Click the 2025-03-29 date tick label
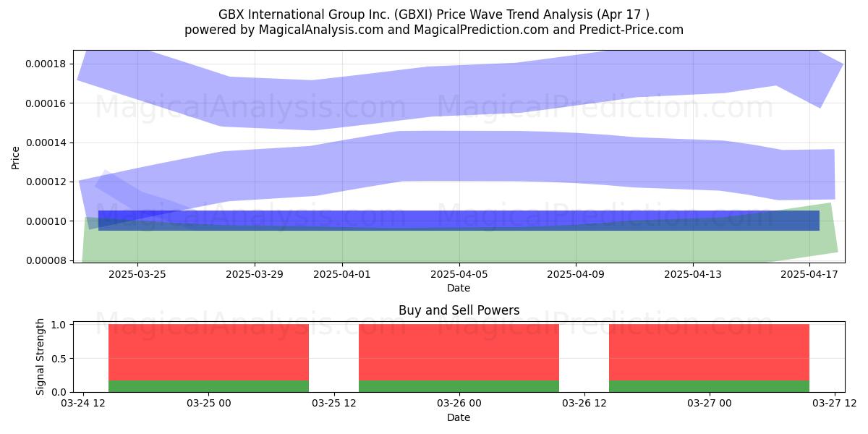Screen dimensions: 868x434 pyautogui.click(x=255, y=274)
